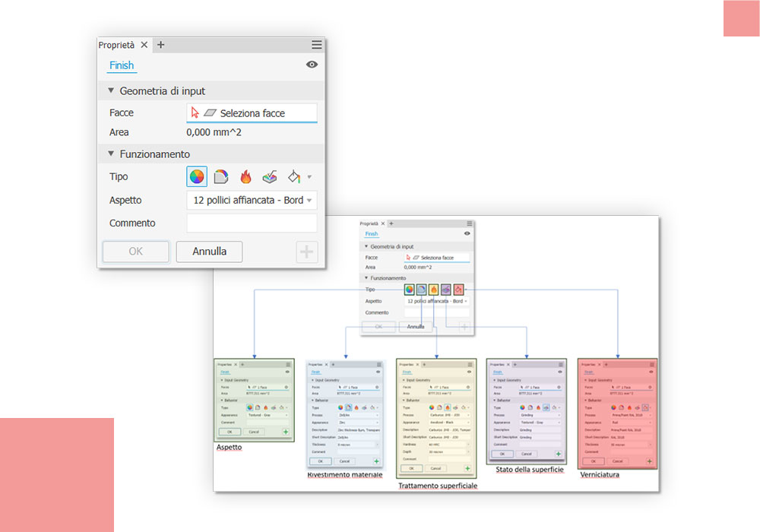Select the flame Trattamento superficiale type icon

245,177
